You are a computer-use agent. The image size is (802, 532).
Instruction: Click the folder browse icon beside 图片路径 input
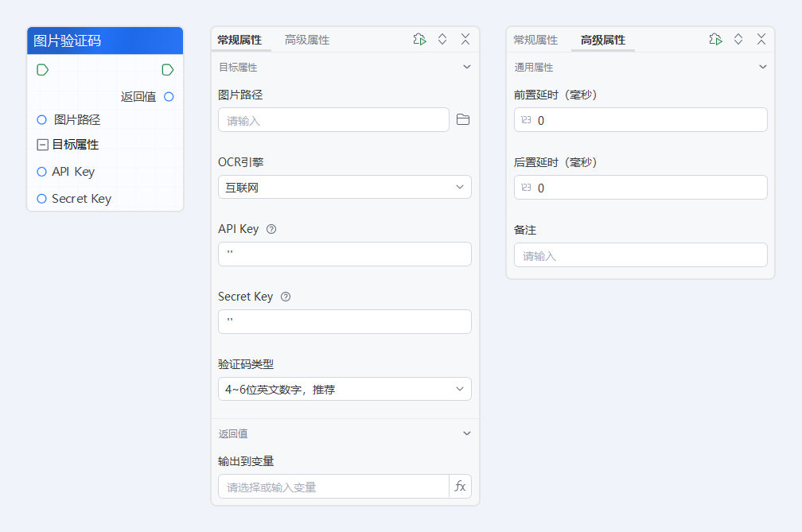(x=463, y=119)
